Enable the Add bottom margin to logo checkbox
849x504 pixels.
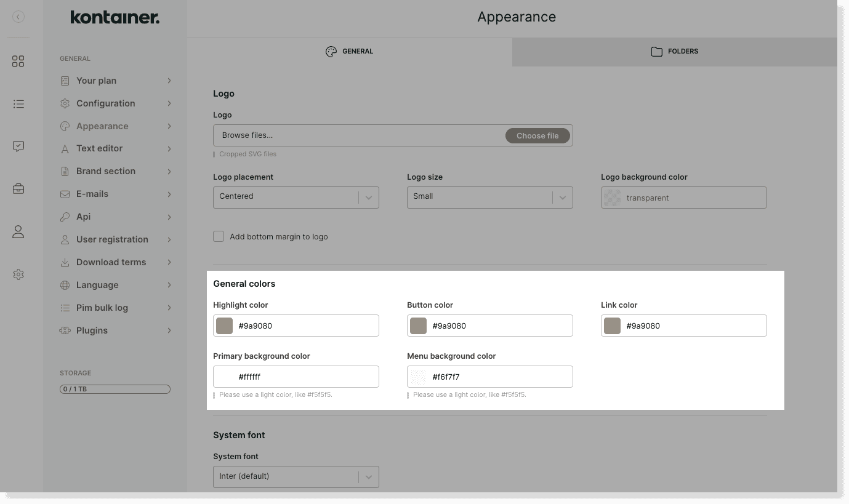click(x=219, y=236)
